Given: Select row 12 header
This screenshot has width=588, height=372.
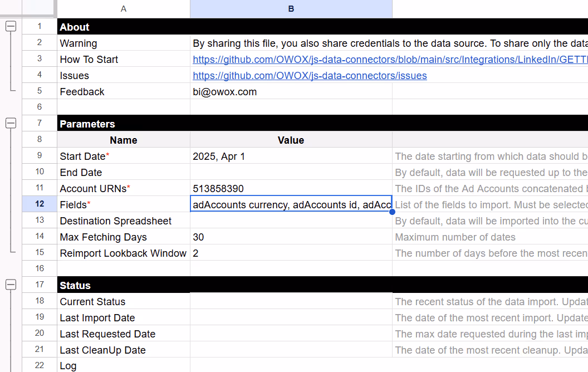Looking at the screenshot, I should click(39, 204).
